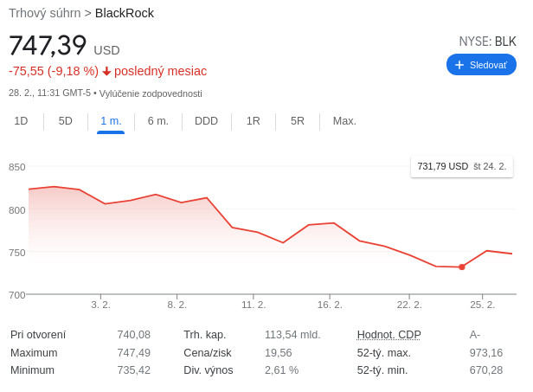This screenshot has width=533, height=392.
Task: Switch chart to DDD range
Action: [x=206, y=121]
